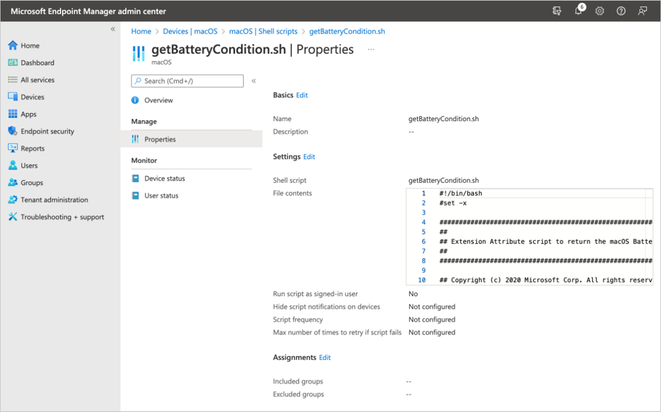Click Endpoint security label in sidebar
This screenshot has height=412, width=661.
click(x=47, y=131)
